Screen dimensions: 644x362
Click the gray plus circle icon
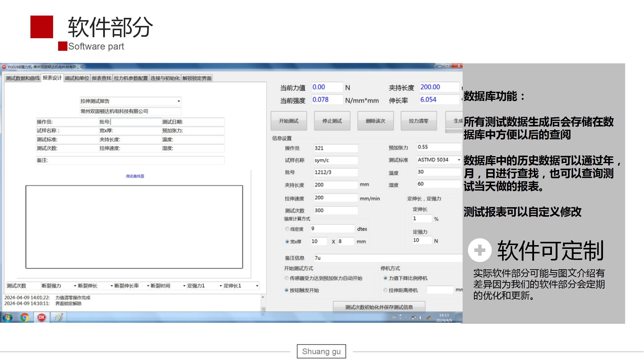(479, 250)
